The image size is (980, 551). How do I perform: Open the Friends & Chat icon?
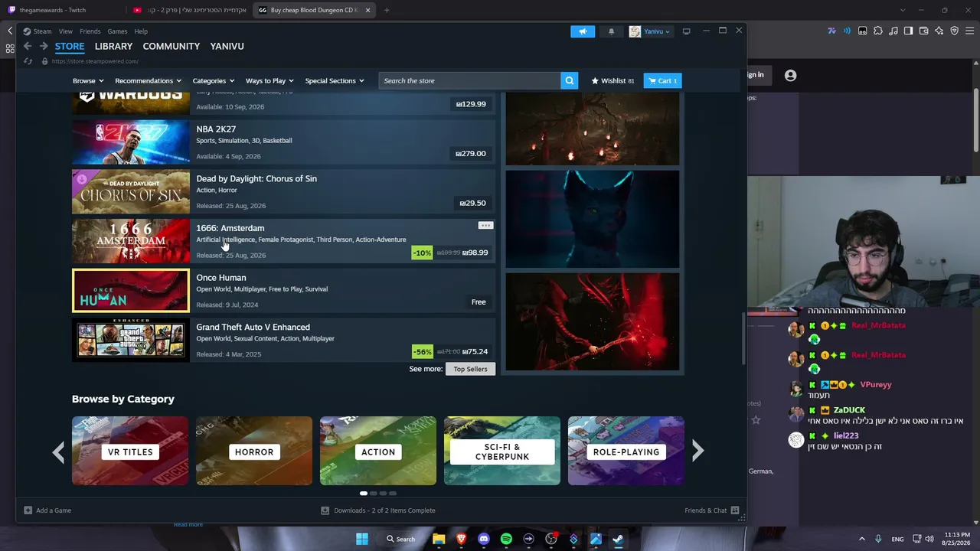click(735, 510)
